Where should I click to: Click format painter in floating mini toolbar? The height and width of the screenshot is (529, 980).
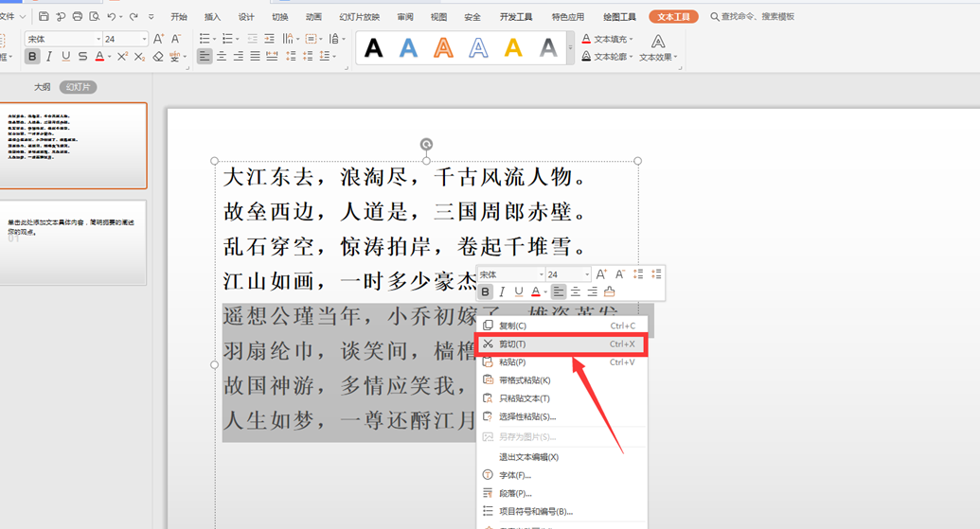pos(610,291)
